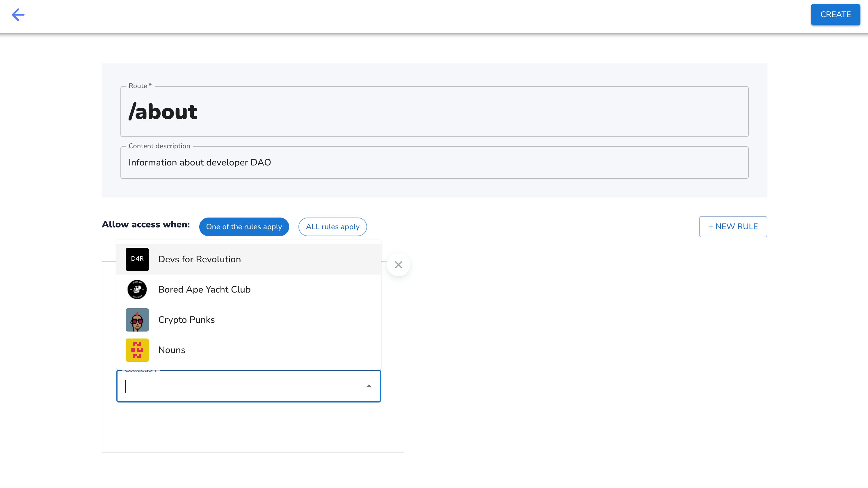Add a rule with + NEW RULE

tap(733, 227)
